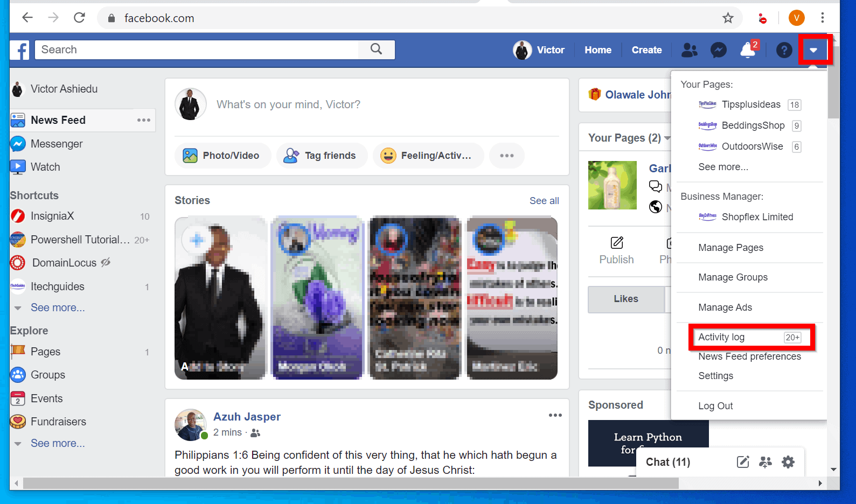Open Victor profile in top bar
Image resolution: width=856 pixels, height=504 pixels.
click(x=539, y=50)
